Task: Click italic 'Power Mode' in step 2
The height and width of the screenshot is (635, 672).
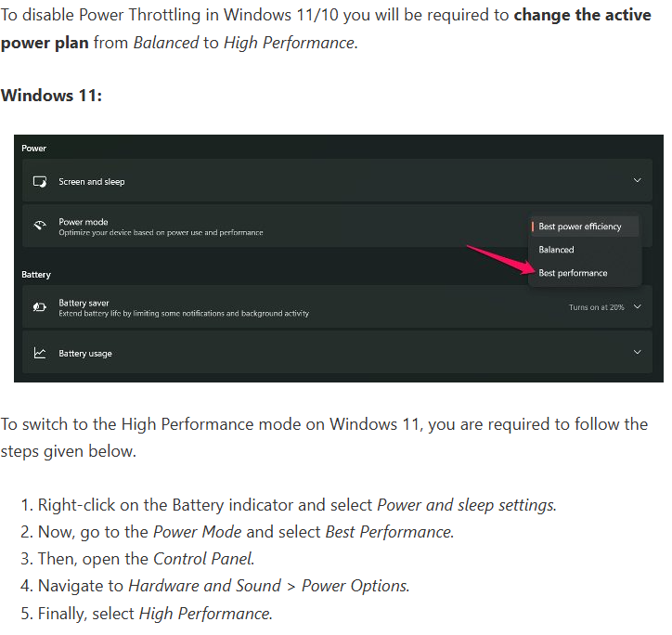Action: tap(198, 532)
